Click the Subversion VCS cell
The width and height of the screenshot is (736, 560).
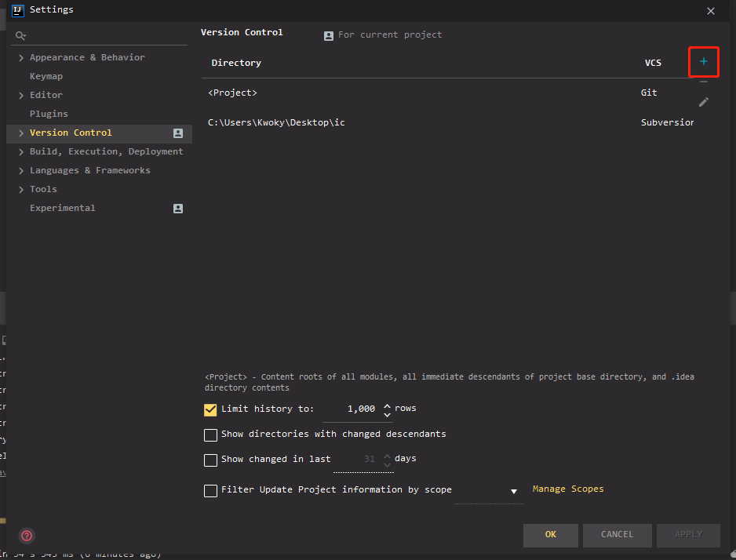(x=667, y=122)
